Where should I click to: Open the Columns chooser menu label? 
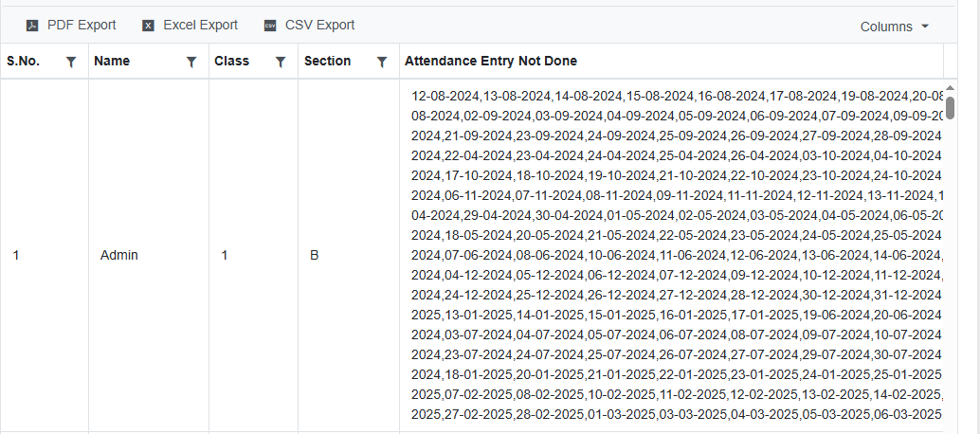pos(885,27)
